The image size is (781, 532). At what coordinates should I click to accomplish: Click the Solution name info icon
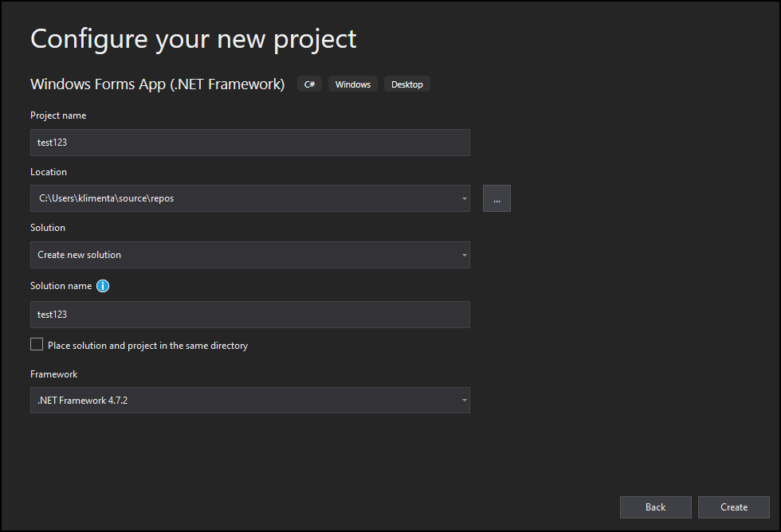(103, 286)
